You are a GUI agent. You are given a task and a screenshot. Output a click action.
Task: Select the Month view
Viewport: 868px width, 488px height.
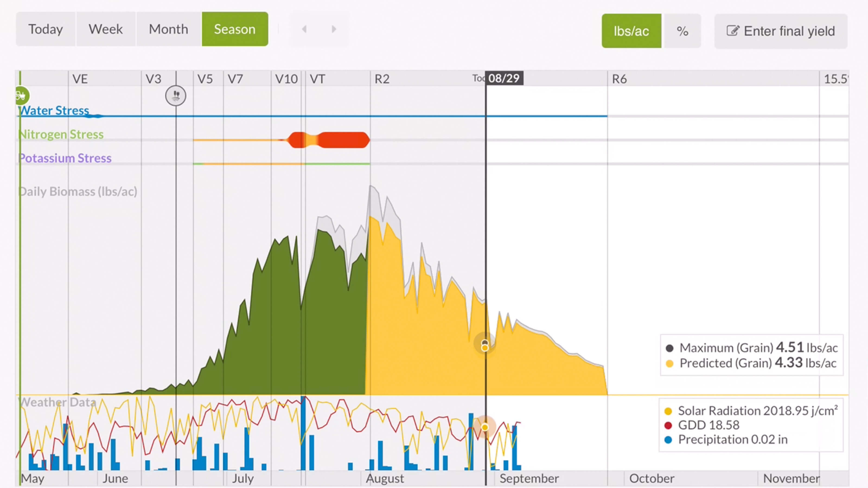[168, 29]
